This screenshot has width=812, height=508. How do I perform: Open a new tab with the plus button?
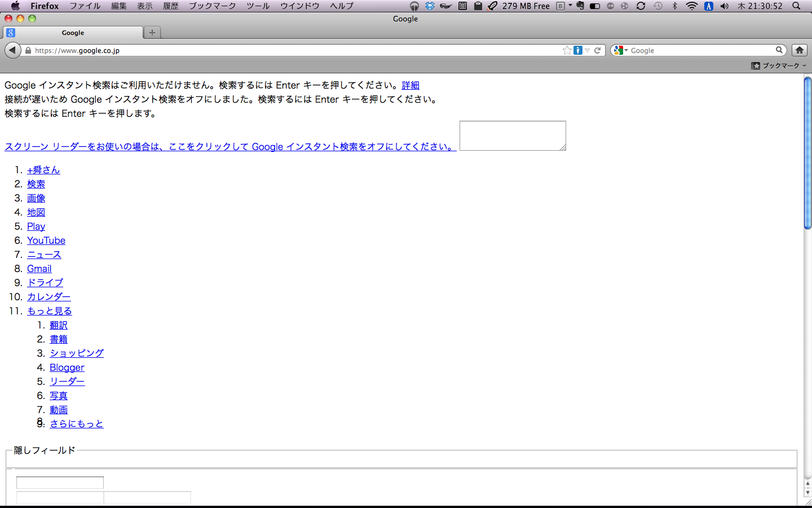152,33
